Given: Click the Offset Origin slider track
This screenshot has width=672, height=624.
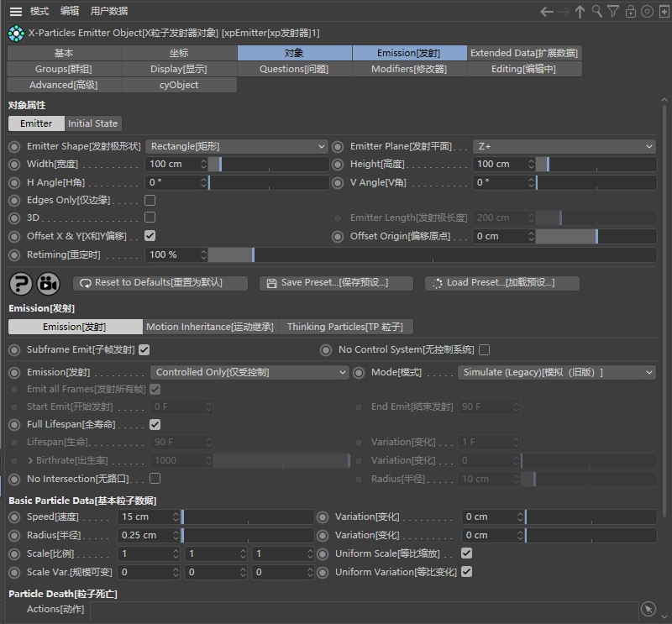Looking at the screenshot, I should pos(596,237).
